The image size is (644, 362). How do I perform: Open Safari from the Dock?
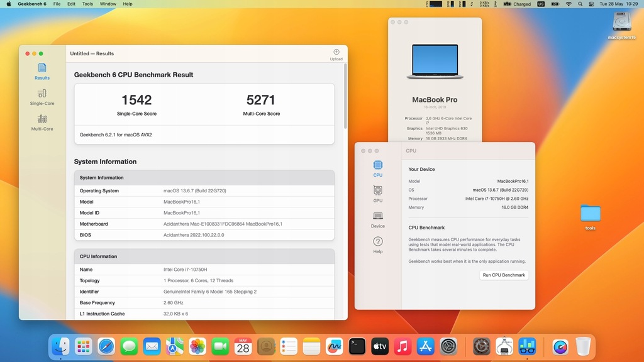[106, 346]
